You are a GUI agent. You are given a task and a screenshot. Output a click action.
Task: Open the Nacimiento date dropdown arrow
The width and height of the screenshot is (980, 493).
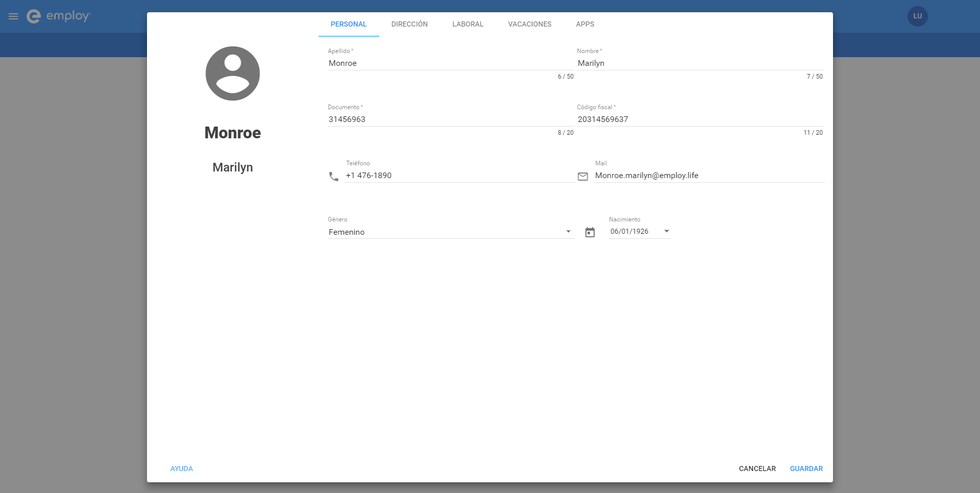click(x=666, y=231)
